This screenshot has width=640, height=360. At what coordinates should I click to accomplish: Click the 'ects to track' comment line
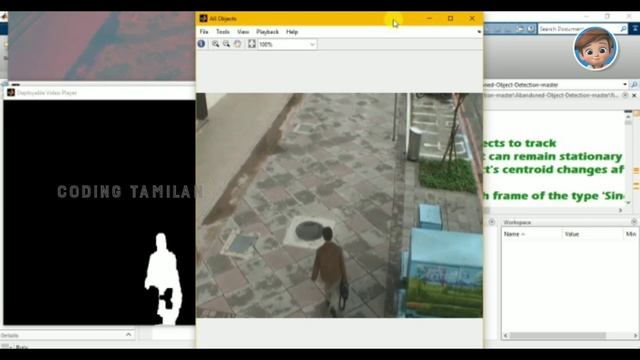[520, 143]
